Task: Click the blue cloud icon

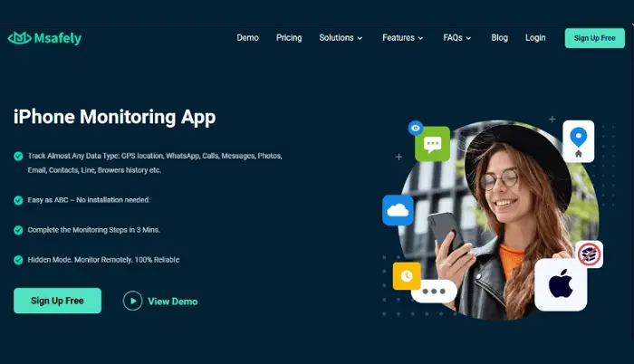Action: click(x=398, y=210)
